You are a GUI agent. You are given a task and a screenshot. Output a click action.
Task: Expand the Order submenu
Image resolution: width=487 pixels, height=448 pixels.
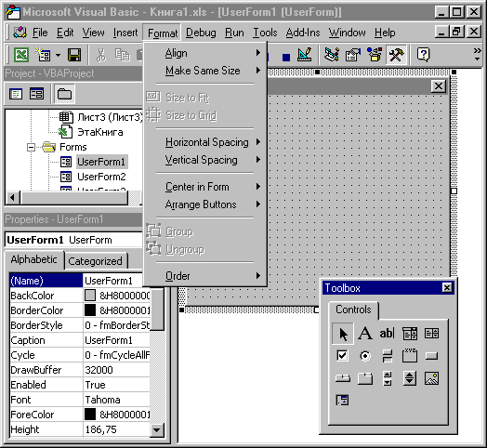[205, 276]
